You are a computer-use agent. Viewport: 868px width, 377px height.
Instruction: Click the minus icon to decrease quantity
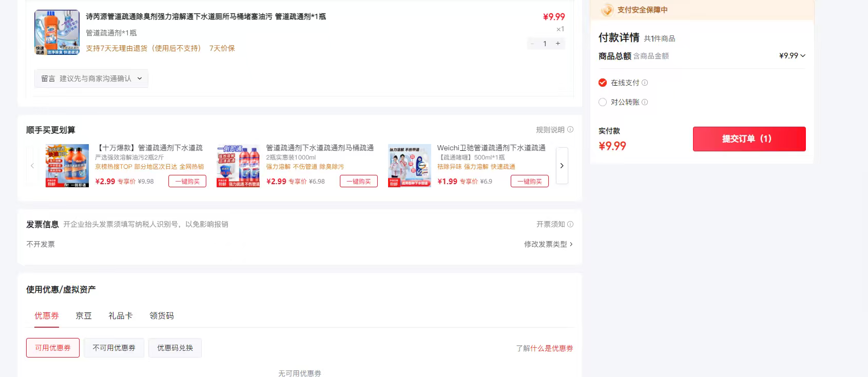532,44
